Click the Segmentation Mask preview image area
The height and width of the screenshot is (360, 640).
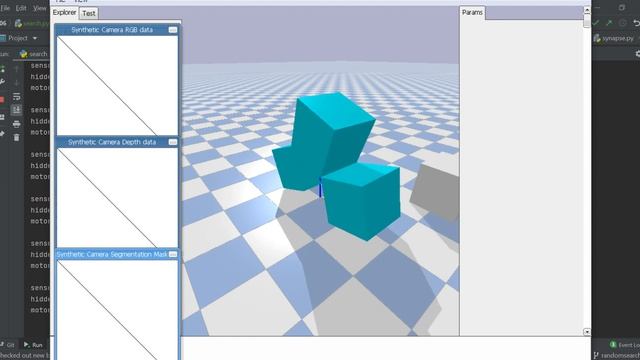coord(117,310)
